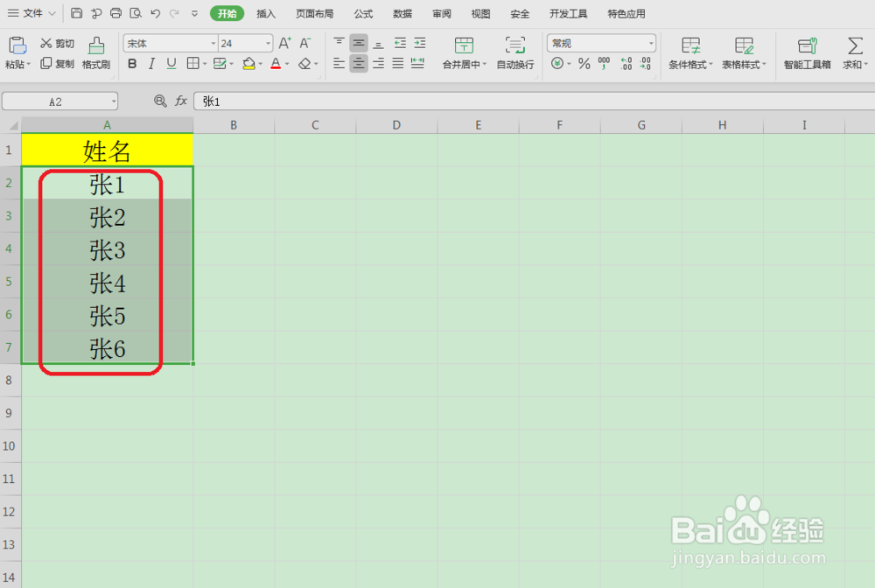The width and height of the screenshot is (875, 588).
Task: Click the Paste clipboard icon
Action: (x=17, y=45)
